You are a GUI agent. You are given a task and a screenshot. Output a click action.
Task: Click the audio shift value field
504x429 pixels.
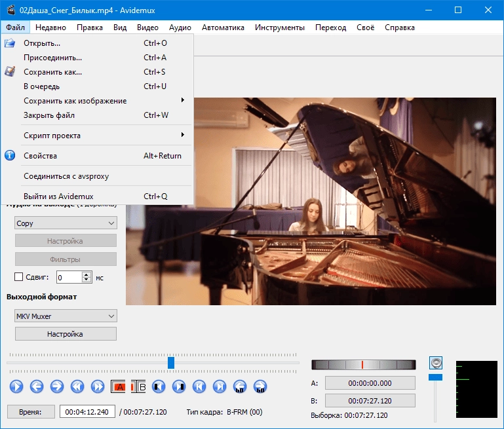[x=69, y=278]
